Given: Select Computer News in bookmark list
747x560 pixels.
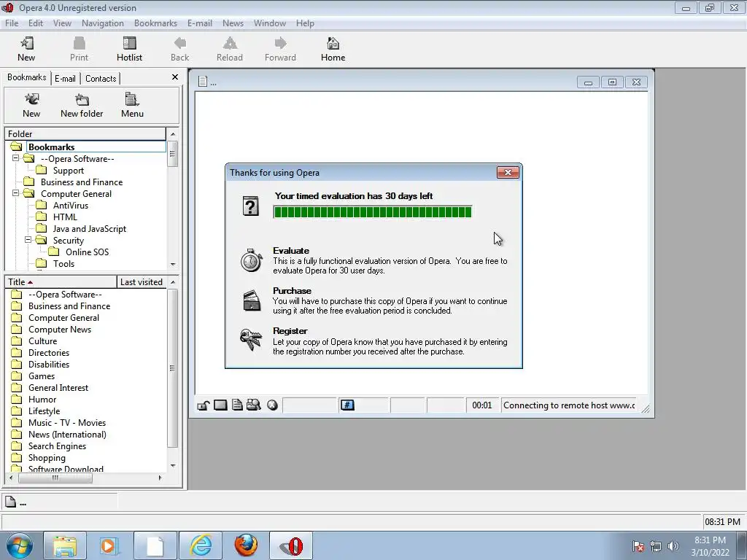Looking at the screenshot, I should click(60, 330).
